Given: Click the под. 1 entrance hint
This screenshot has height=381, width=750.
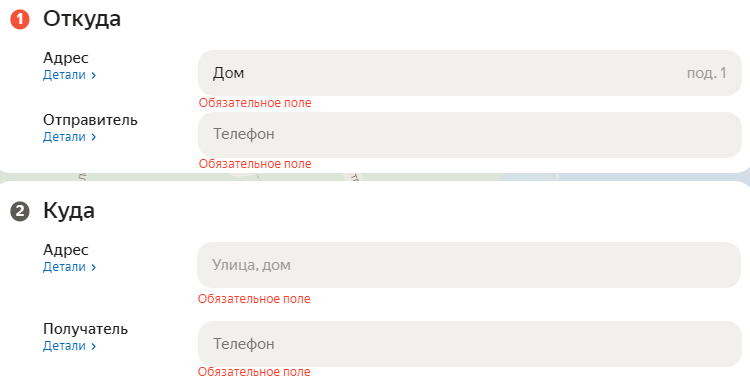Looking at the screenshot, I should 706,73.
